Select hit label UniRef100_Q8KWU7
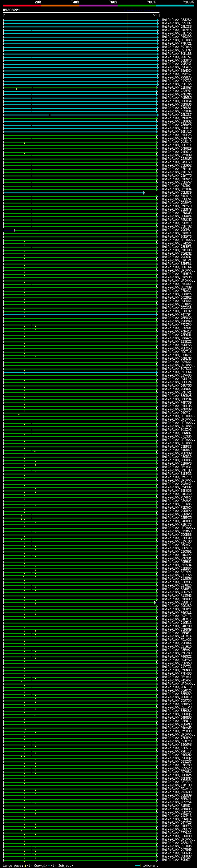197x868 pixels. click(x=176, y=856)
